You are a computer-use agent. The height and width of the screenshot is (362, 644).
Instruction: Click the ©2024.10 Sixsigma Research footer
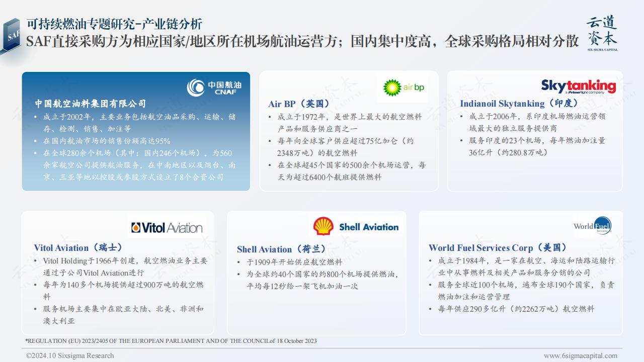tap(70, 355)
